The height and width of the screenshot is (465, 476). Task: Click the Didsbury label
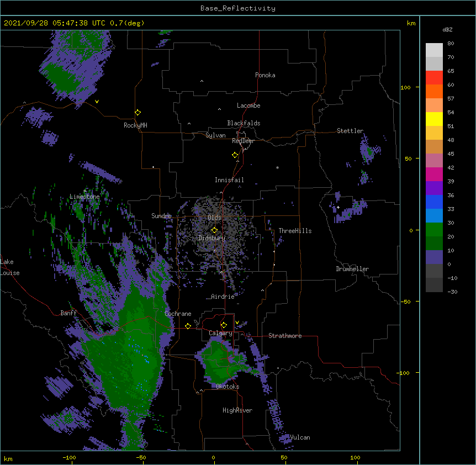pos(212,238)
